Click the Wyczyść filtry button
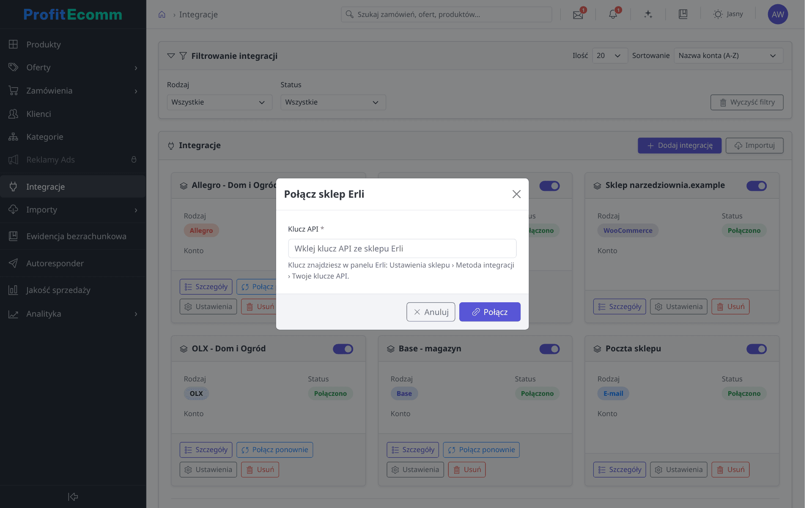Screen dimensions: 812x508 747,102
